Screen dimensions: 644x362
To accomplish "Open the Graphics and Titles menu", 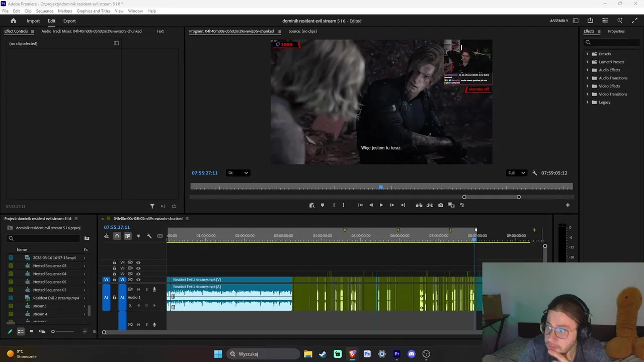I will [x=94, y=11].
